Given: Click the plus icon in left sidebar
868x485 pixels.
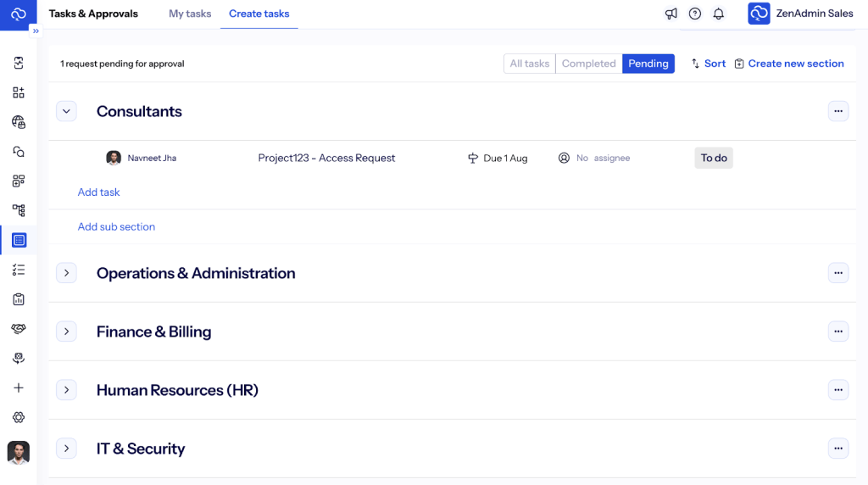Looking at the screenshot, I should [x=19, y=387].
